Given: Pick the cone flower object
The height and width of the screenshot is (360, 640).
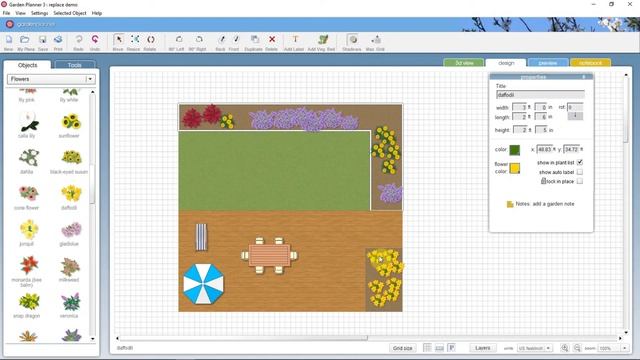Looking at the screenshot, I should pos(29,193).
